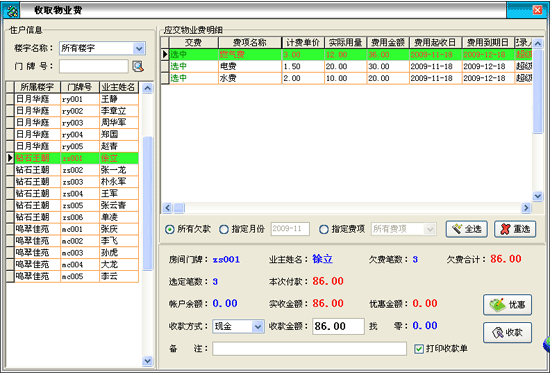Select resident row mc001 张庆
The width and height of the screenshot is (552, 375).
point(72,229)
